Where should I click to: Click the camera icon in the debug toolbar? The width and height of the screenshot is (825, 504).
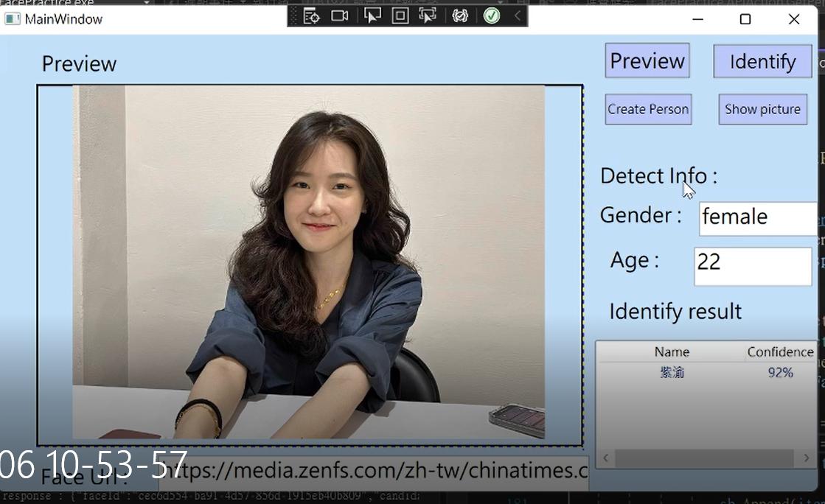pos(340,15)
